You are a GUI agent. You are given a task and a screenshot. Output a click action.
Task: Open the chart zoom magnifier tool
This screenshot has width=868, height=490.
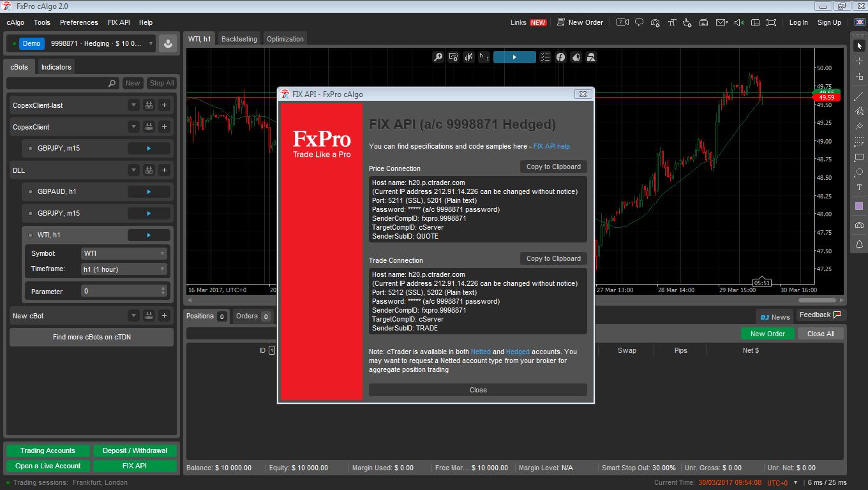click(x=438, y=57)
